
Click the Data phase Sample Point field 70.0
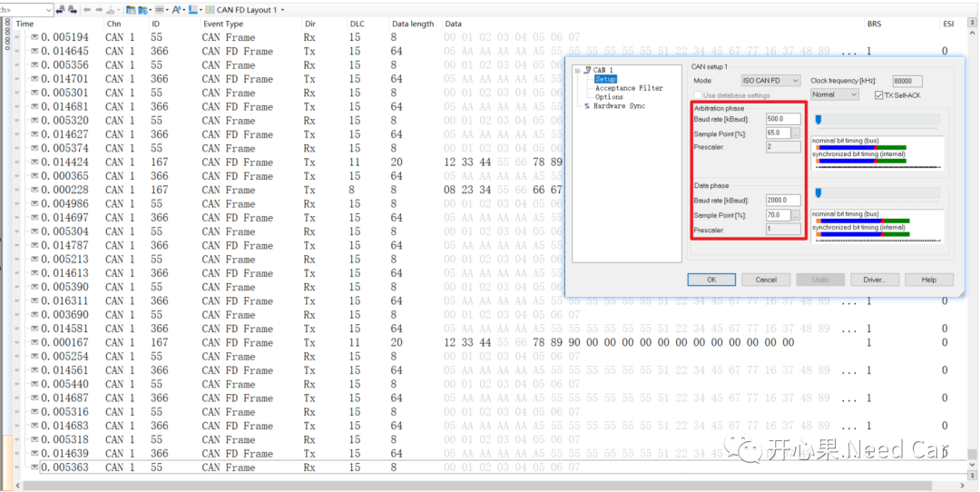click(x=779, y=215)
